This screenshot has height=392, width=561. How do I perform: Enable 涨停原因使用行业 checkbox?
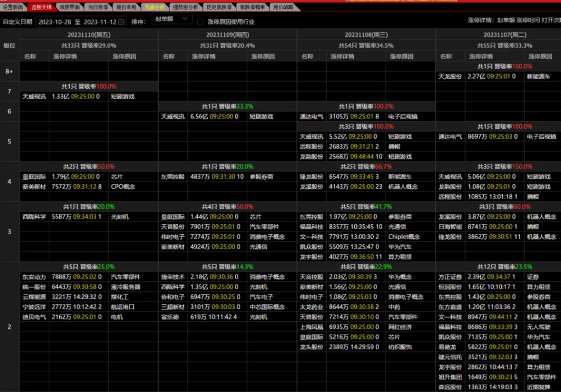[201, 22]
